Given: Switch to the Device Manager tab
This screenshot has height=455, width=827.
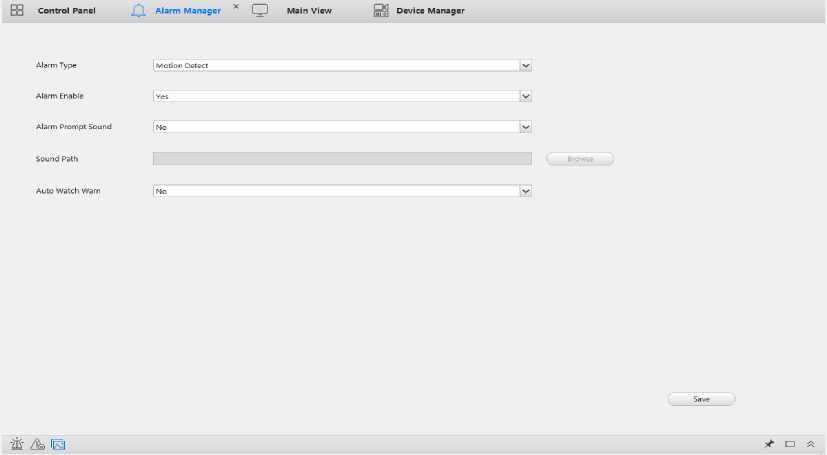Looking at the screenshot, I should [430, 10].
